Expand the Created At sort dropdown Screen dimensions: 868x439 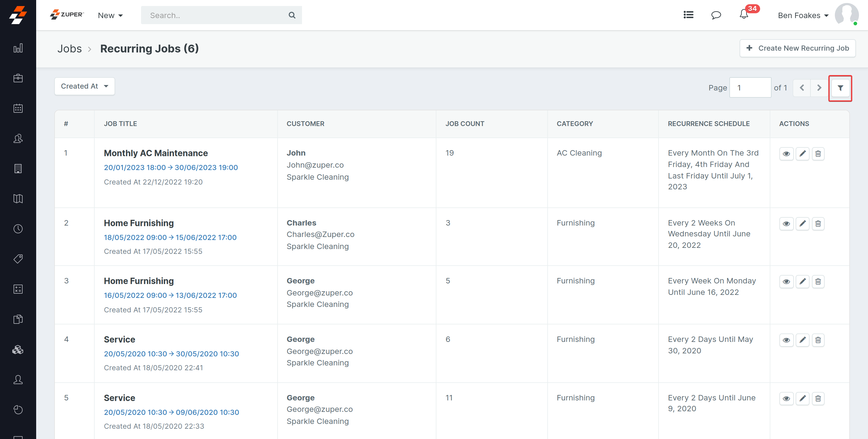point(85,86)
